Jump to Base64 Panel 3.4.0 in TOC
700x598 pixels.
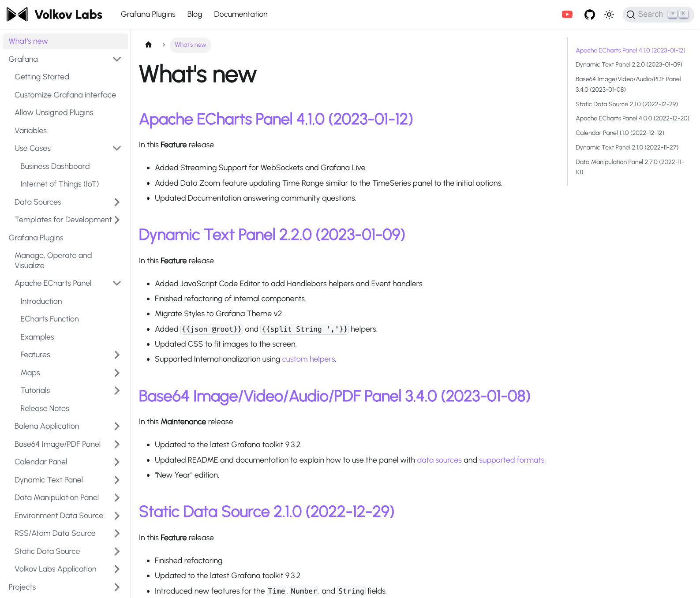pos(628,84)
